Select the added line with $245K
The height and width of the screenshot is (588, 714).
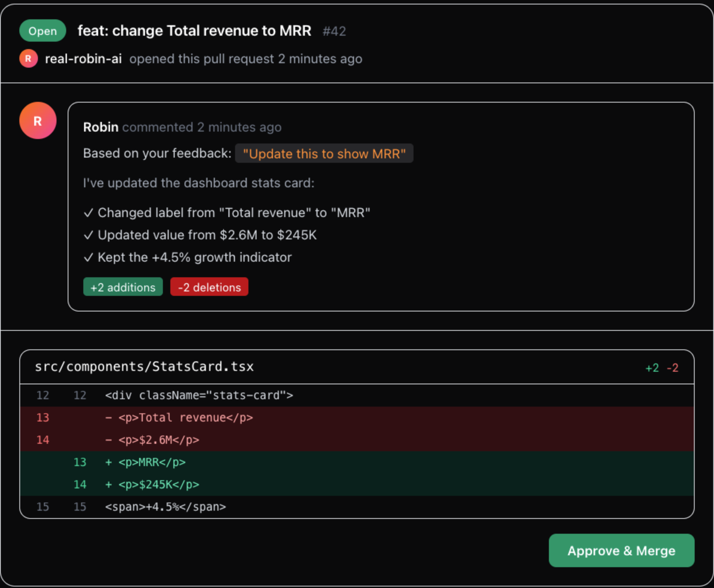[x=159, y=485]
